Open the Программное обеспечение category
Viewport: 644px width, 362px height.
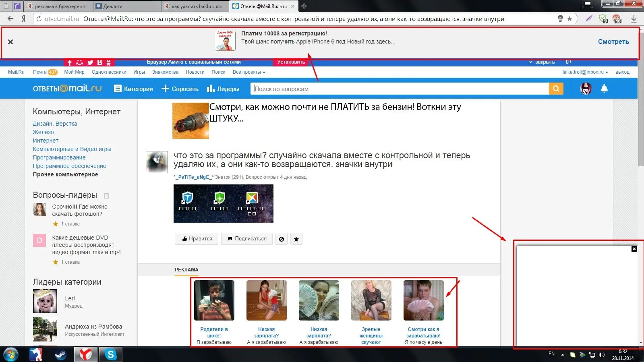[69, 166]
